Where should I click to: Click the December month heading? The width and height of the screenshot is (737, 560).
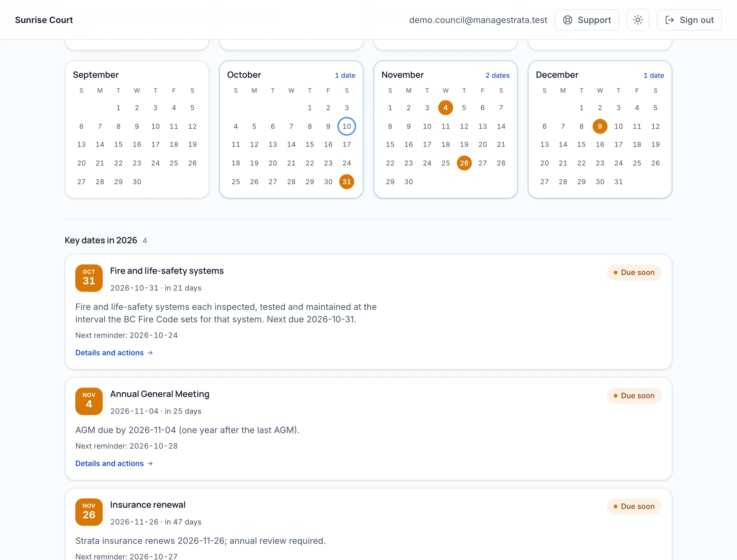click(x=557, y=75)
